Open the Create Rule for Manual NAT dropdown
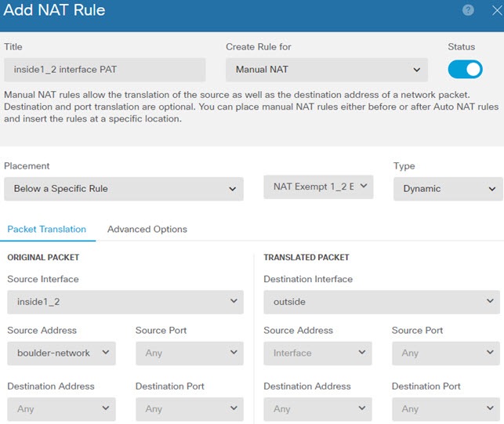Viewport: 504px width, 424px height. point(327,70)
